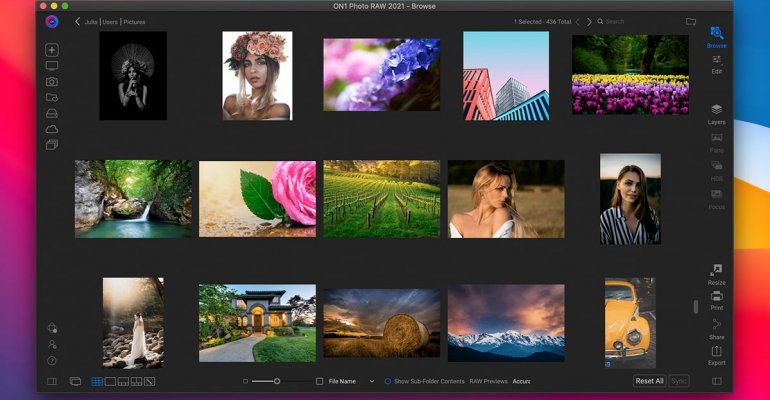The image size is (770, 400).
Task: Expand the File Name sort dropdown
Action: point(371,381)
